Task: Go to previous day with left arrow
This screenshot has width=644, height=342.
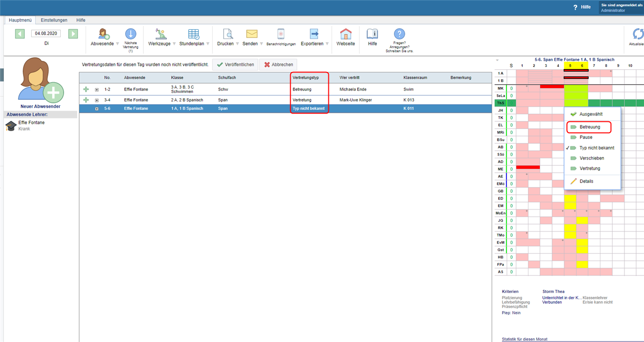Action: click(x=20, y=34)
